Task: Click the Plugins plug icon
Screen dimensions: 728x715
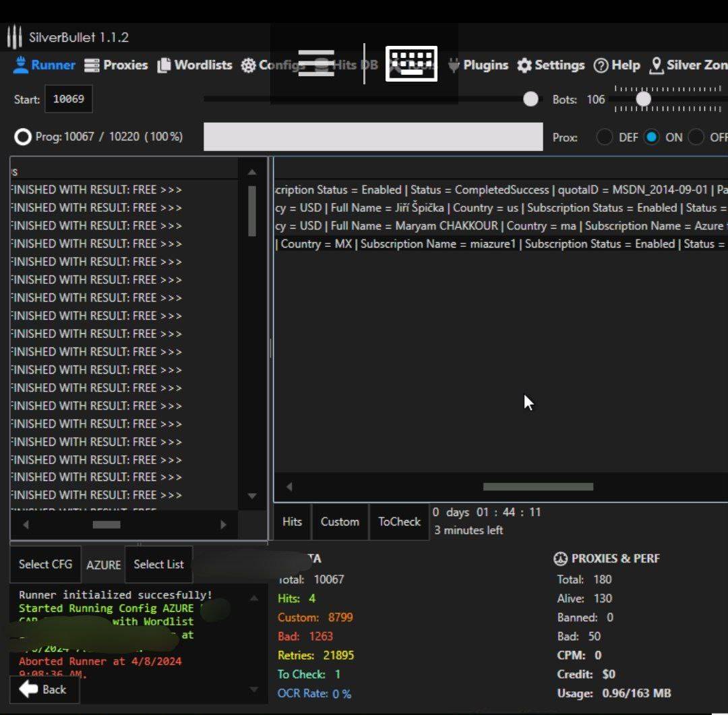Action: (x=454, y=65)
